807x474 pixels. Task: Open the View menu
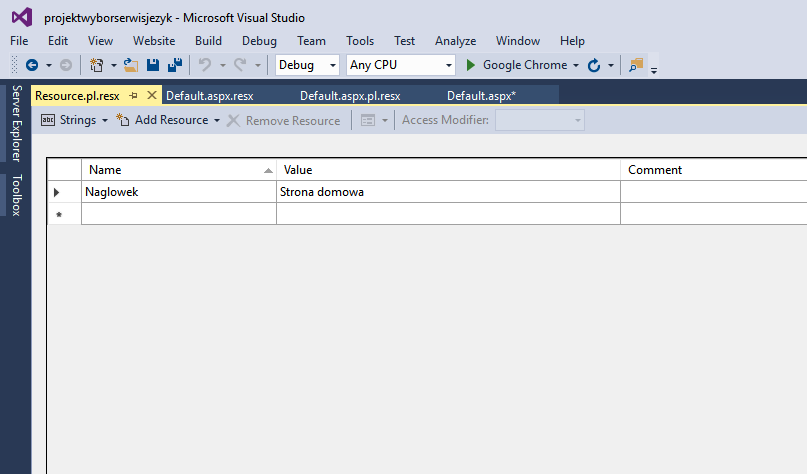(100, 41)
